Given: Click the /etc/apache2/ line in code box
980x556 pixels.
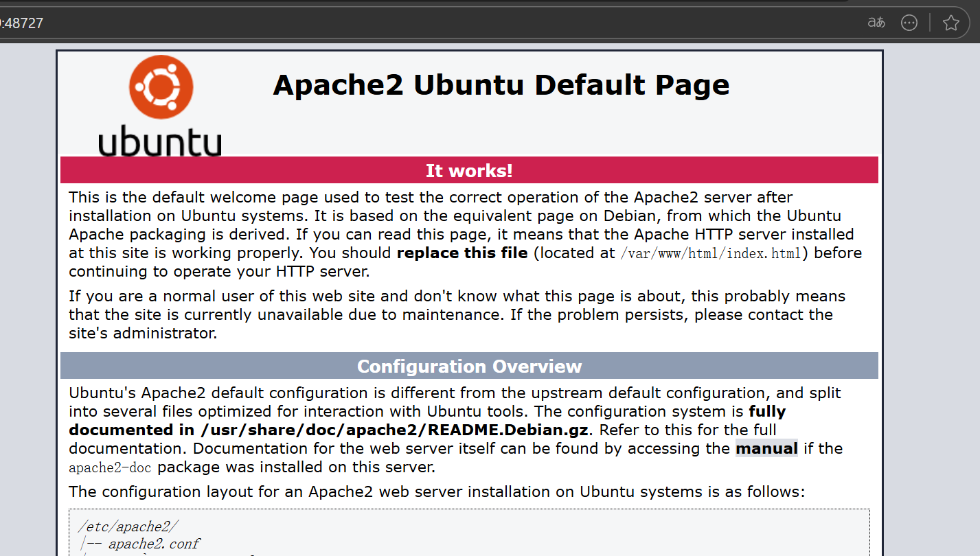Looking at the screenshot, I should [128, 526].
